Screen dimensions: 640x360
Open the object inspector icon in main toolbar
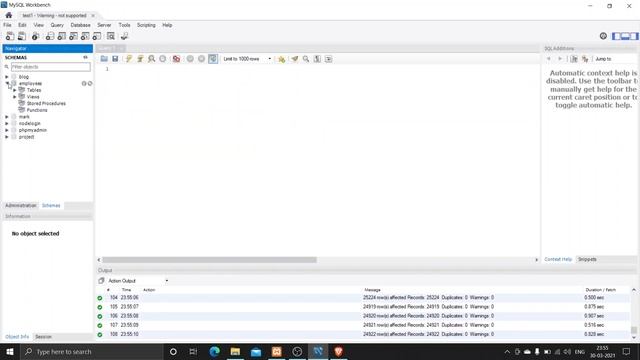[36, 36]
